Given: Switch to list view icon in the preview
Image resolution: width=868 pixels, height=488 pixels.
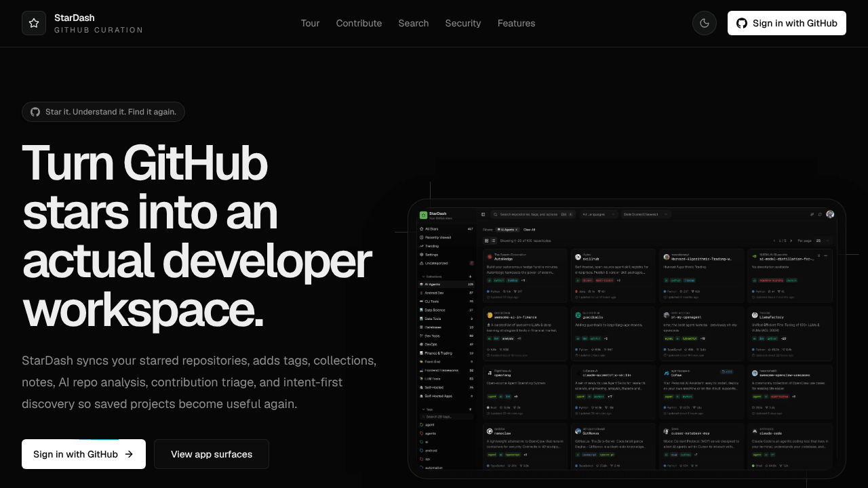Looking at the screenshot, I should click(493, 241).
